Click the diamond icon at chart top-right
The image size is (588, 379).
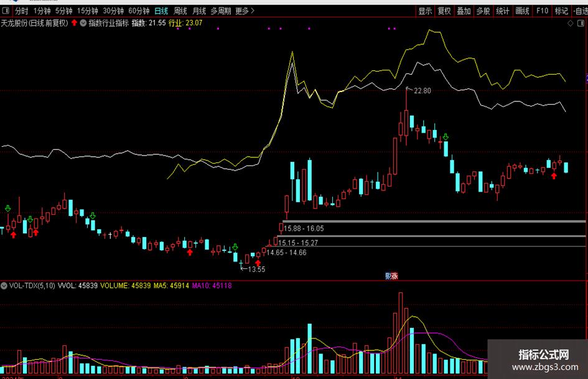(570, 23)
